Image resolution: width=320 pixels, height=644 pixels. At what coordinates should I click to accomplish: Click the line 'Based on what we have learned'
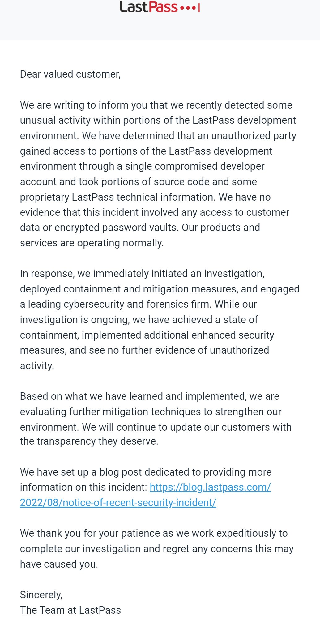coord(150,396)
